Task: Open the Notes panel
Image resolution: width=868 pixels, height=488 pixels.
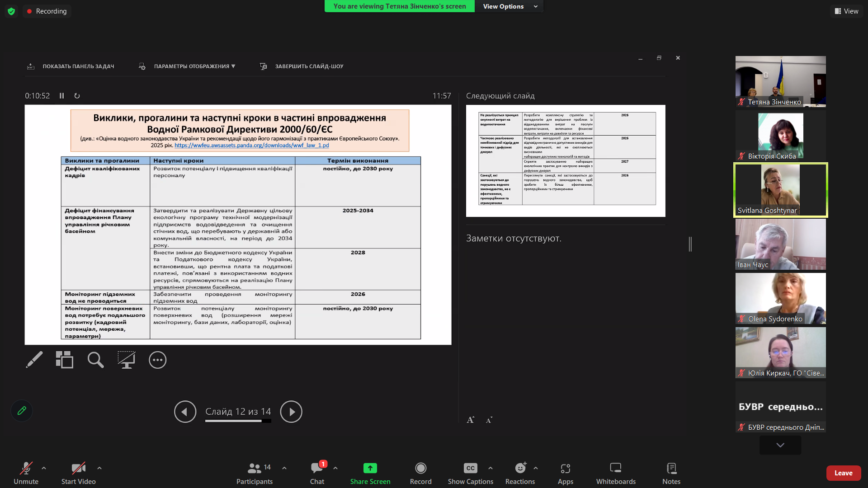Action: [x=671, y=468]
